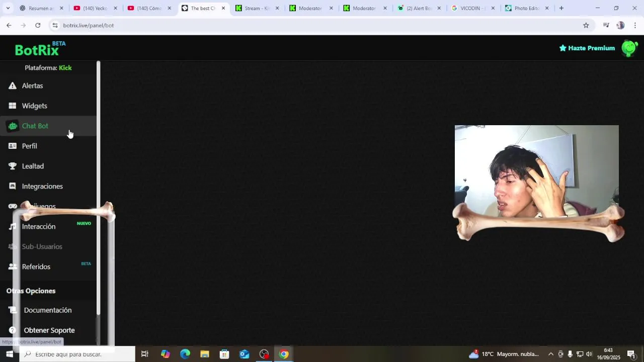Screen dimensions: 644x362
Task: Select Chat Bot in the sidebar
Action: [48, 126]
